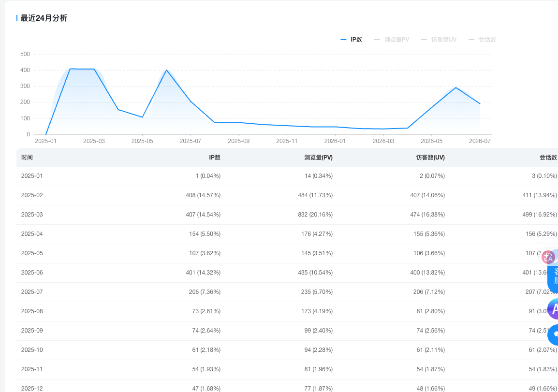Enable the 访客数UV series in chart legend
The width and height of the screenshot is (558, 392).
439,40
